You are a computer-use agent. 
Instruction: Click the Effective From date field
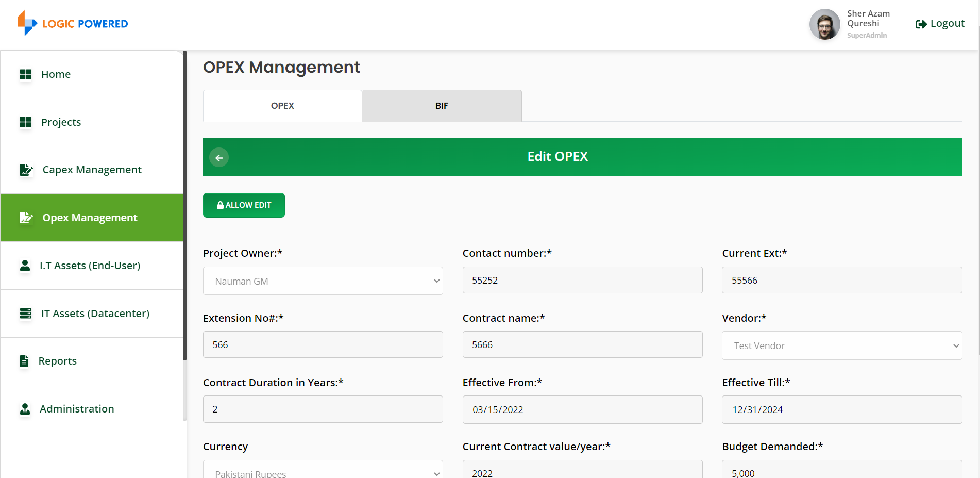coord(582,409)
